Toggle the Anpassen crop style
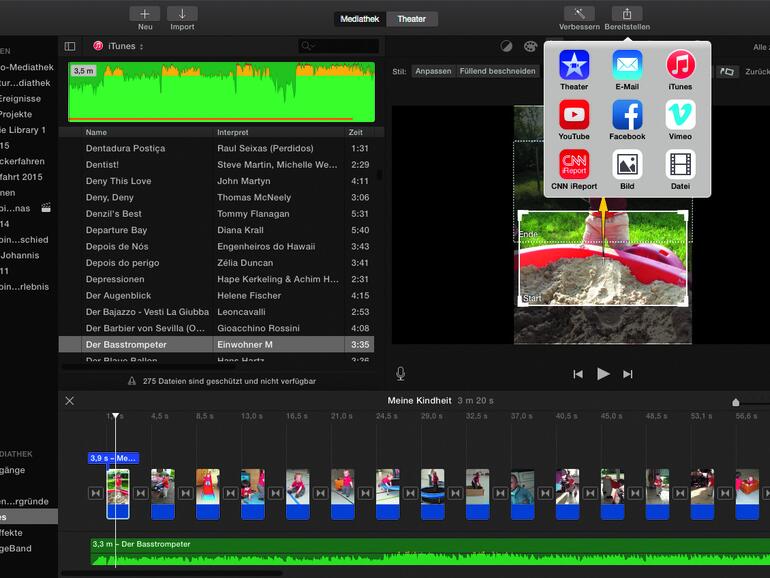770x578 pixels. (x=433, y=72)
